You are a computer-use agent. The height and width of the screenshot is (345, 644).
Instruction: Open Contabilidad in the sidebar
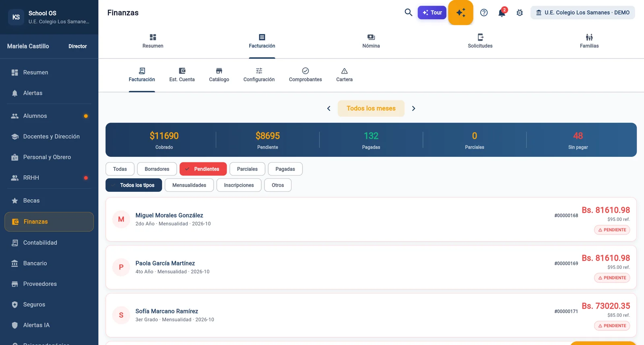tap(49, 243)
